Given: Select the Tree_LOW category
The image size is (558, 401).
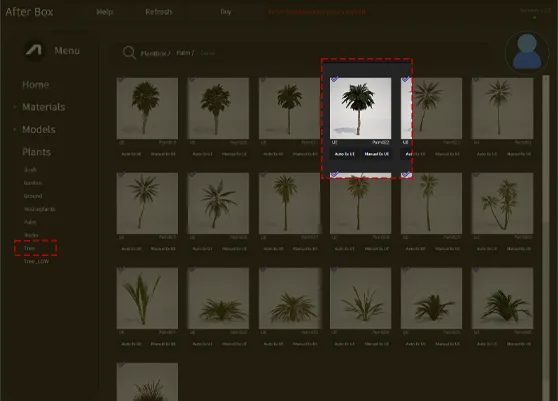Looking at the screenshot, I should click(x=36, y=261).
